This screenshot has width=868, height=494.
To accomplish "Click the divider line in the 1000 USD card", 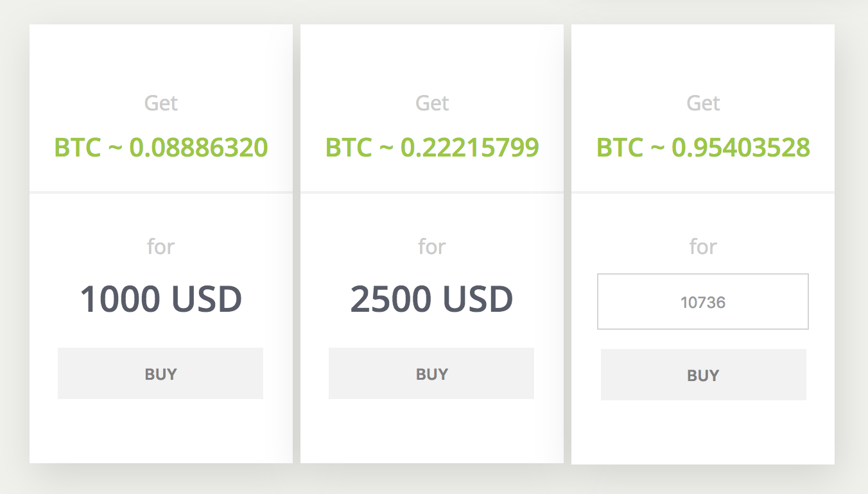I will [x=161, y=192].
